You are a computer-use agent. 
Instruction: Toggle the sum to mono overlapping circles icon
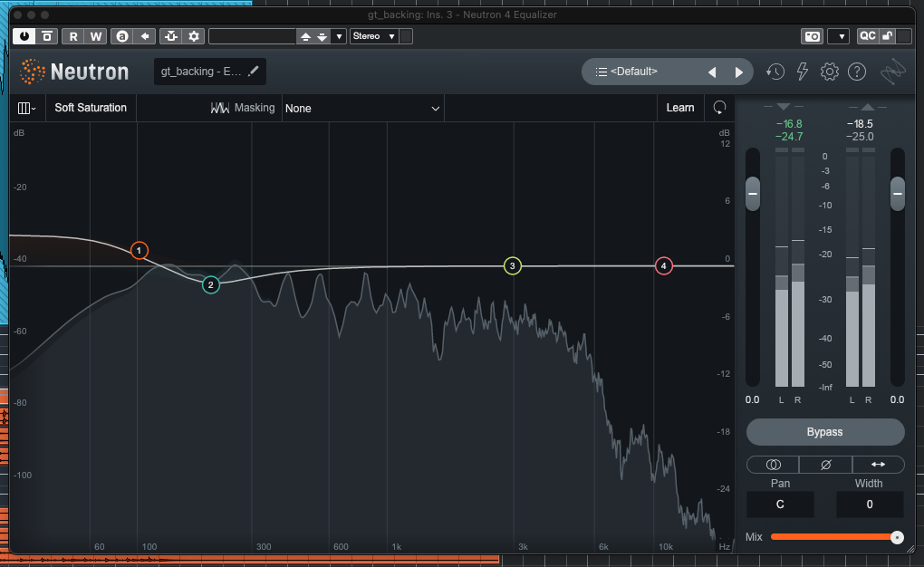point(773,465)
